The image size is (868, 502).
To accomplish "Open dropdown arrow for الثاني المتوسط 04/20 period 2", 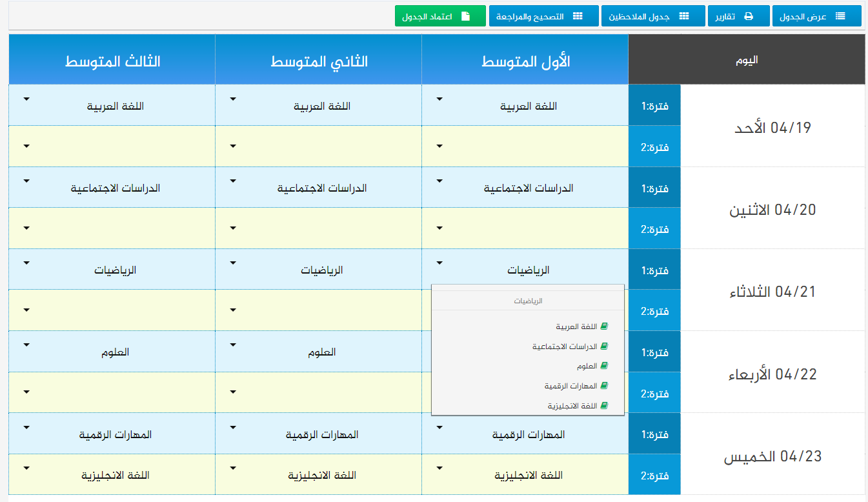I will (x=233, y=228).
